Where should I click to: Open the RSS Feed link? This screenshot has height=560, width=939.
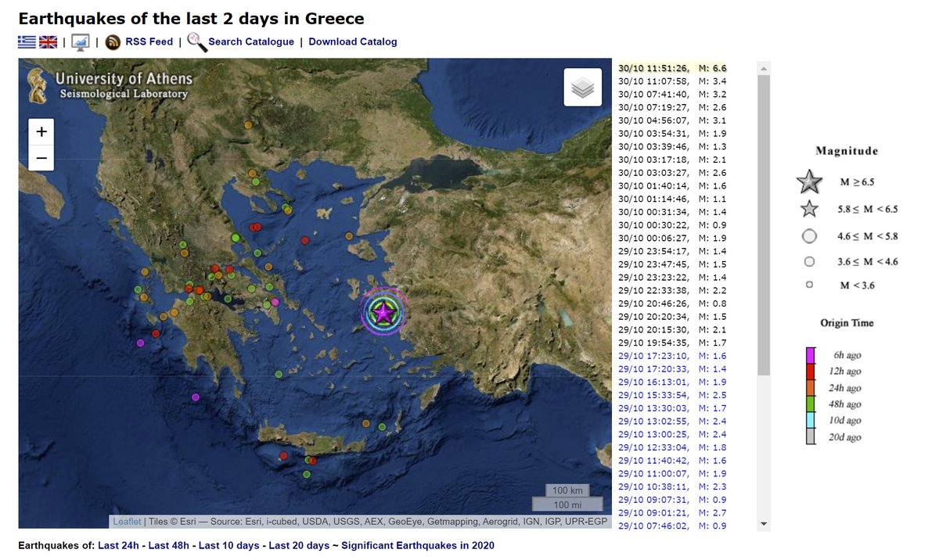point(149,42)
